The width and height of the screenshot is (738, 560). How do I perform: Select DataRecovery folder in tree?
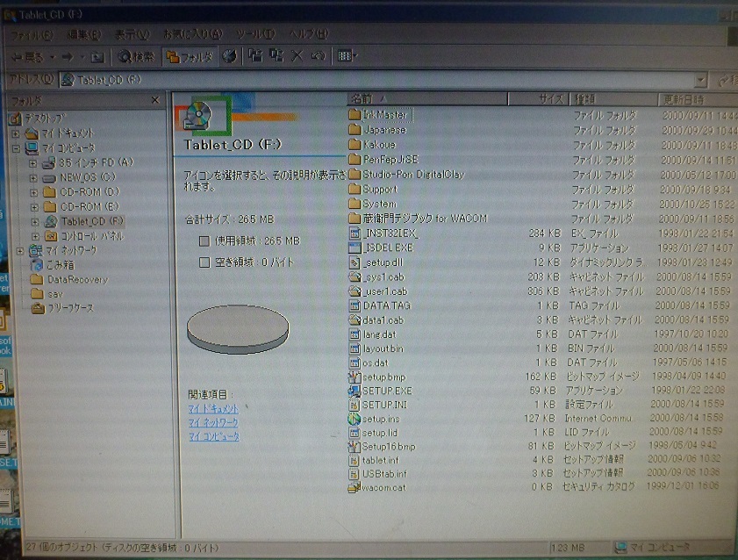(77, 279)
